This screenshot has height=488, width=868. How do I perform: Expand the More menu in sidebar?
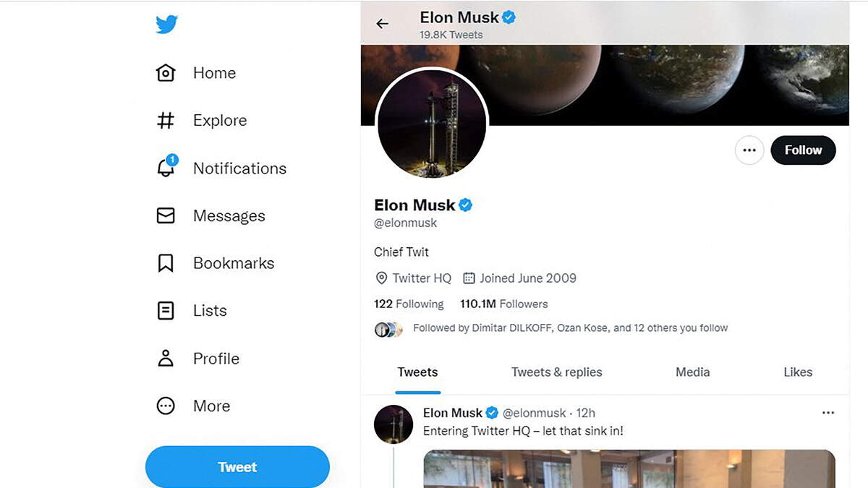click(x=166, y=406)
